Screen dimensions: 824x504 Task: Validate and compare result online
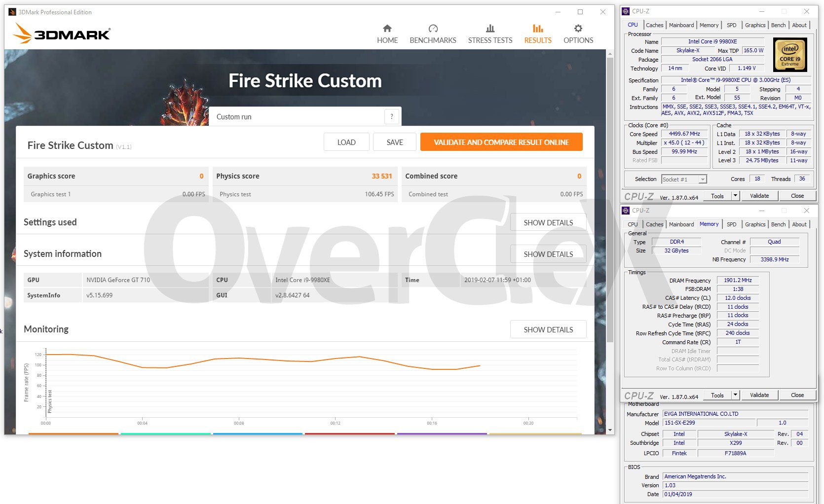[501, 142]
